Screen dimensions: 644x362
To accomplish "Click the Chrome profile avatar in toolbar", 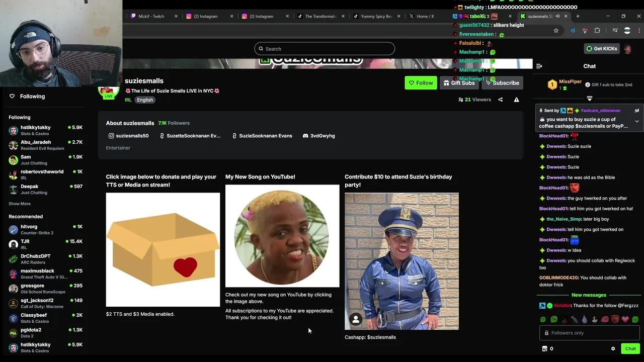I will pyautogui.click(x=627, y=31).
